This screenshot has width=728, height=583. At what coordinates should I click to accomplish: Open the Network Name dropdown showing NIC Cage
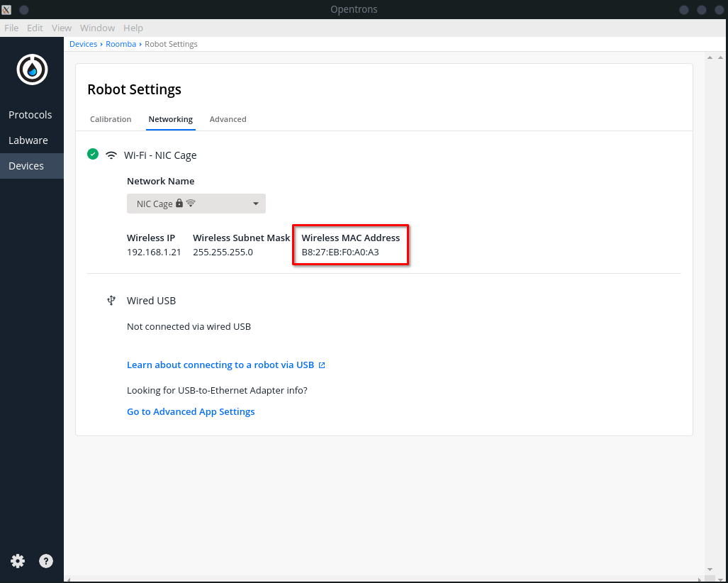tap(196, 203)
